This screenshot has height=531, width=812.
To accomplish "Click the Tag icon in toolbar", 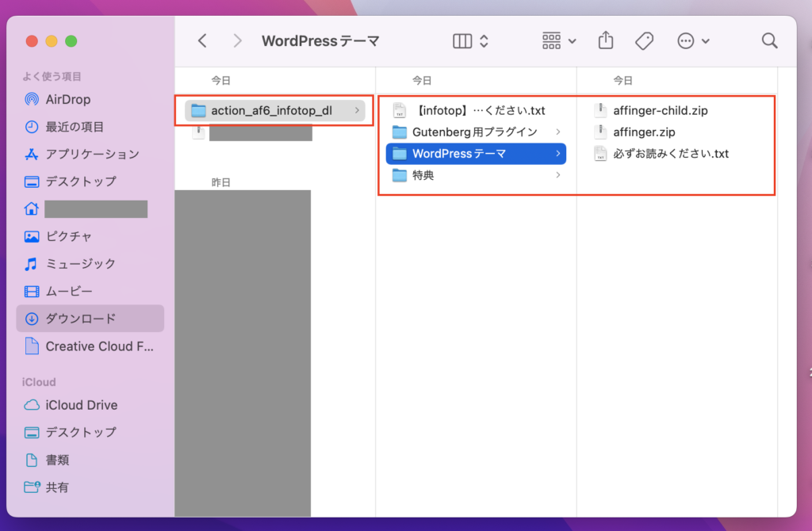I will (x=644, y=41).
